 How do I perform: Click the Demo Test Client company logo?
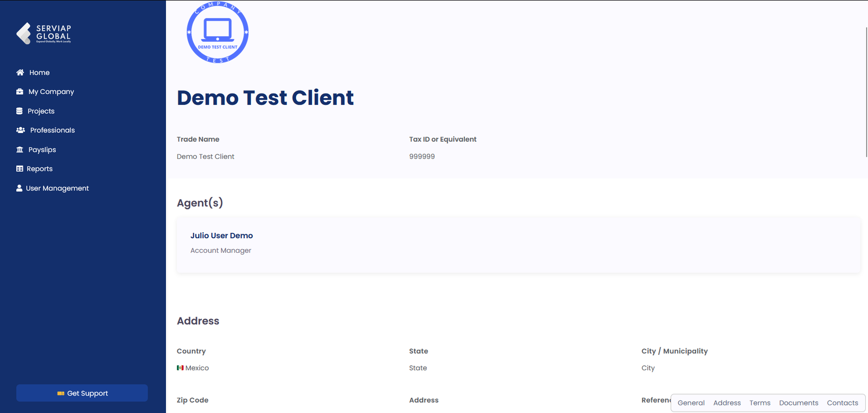point(218,33)
